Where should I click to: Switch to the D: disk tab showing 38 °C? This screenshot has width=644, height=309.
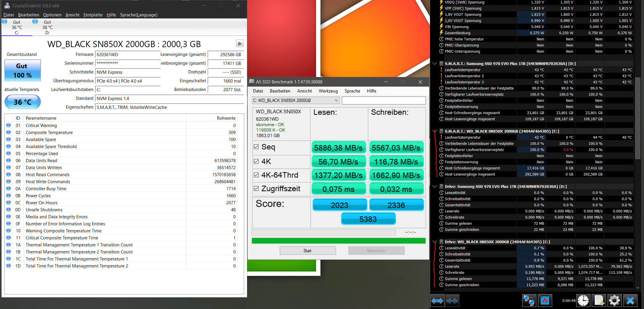coord(47,27)
